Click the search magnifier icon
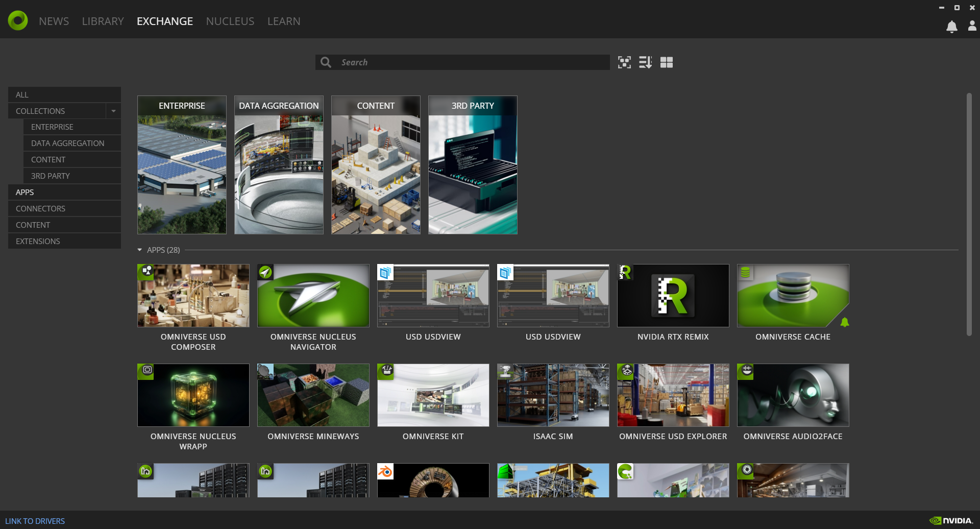Viewport: 980px width, 529px height. [x=326, y=62]
